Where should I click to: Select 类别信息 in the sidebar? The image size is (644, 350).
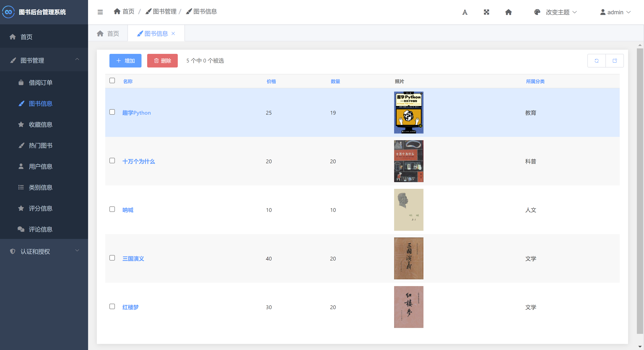tap(41, 188)
